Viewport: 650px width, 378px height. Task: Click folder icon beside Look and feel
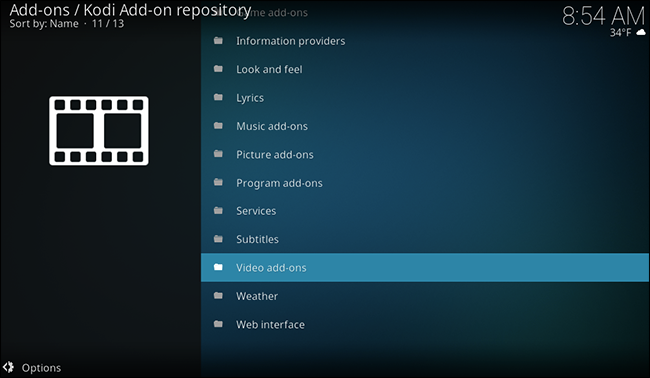218,69
